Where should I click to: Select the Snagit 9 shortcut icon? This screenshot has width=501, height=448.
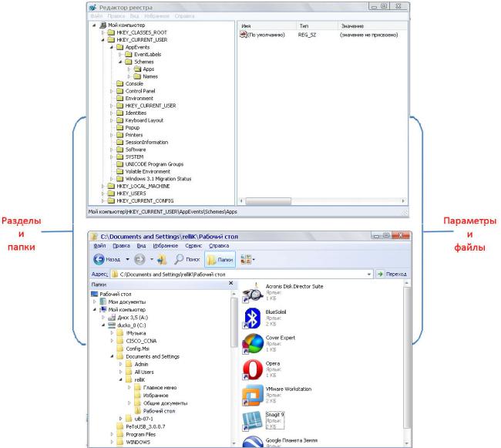point(252,420)
